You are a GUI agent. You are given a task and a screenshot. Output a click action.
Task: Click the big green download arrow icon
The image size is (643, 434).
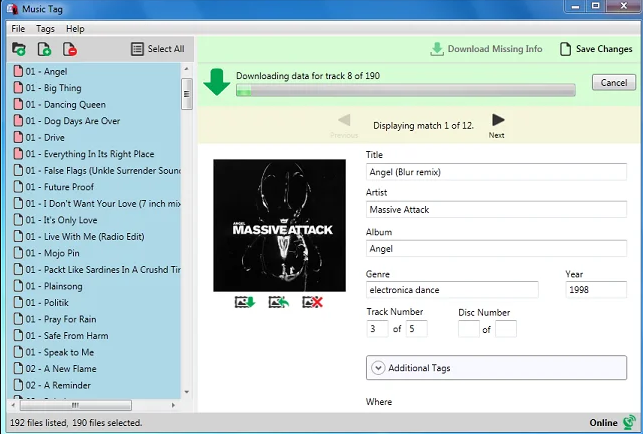pos(217,82)
